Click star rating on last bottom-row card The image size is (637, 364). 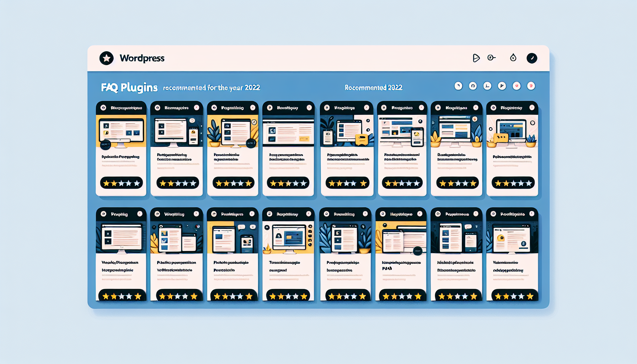514,296
